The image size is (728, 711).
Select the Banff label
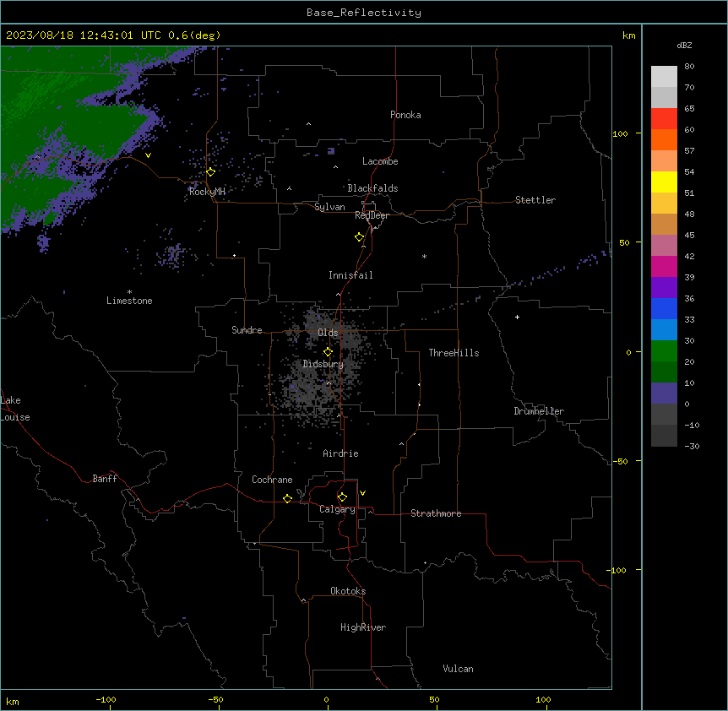105,479
